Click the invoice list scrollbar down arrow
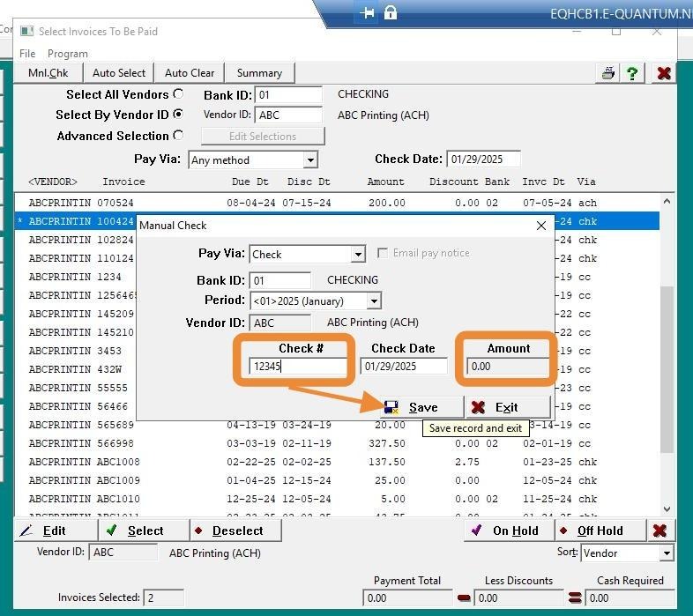 [x=667, y=509]
